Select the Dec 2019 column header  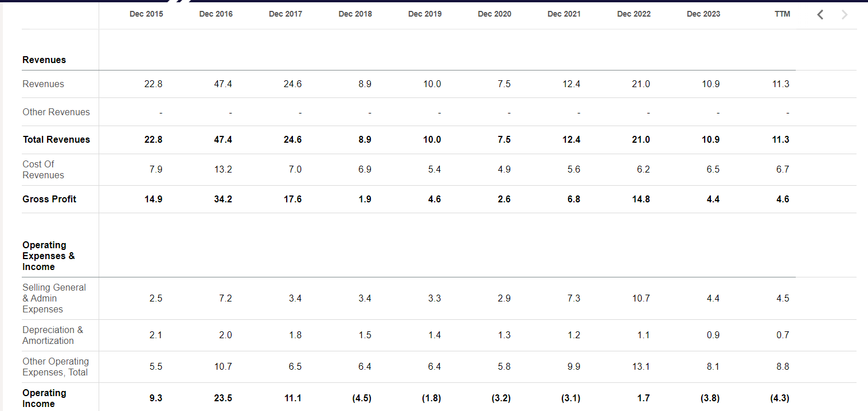point(425,14)
